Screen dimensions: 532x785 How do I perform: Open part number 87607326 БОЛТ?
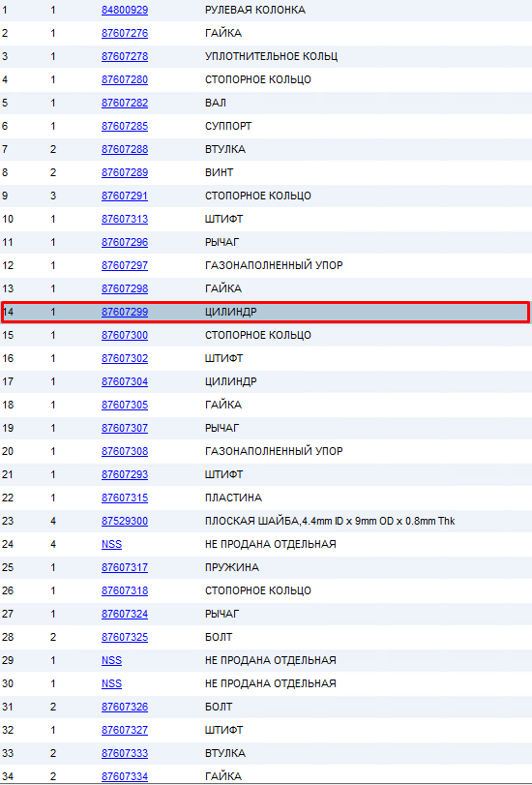point(125,707)
